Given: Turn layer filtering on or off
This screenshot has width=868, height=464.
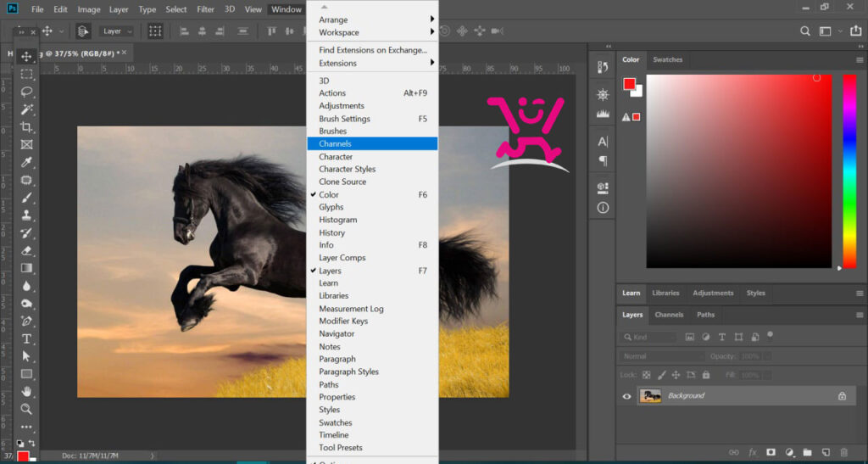Looking at the screenshot, I should pos(770,335).
